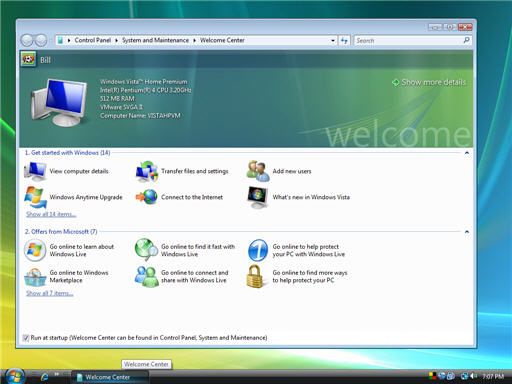Click the Back navigation button

click(27, 40)
